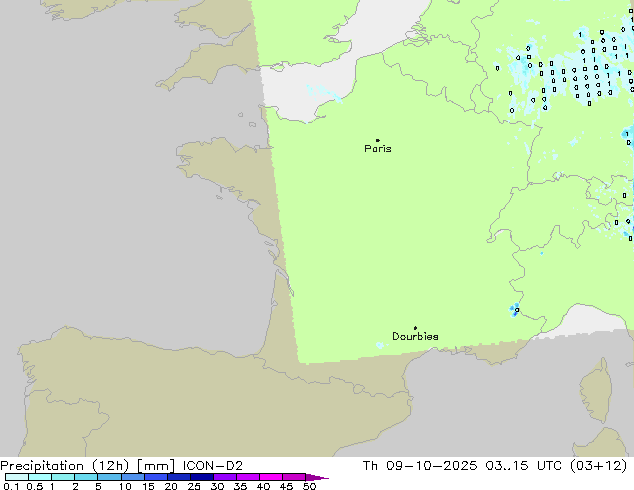Pick the legend swatch between 35 and 40

[248, 477]
